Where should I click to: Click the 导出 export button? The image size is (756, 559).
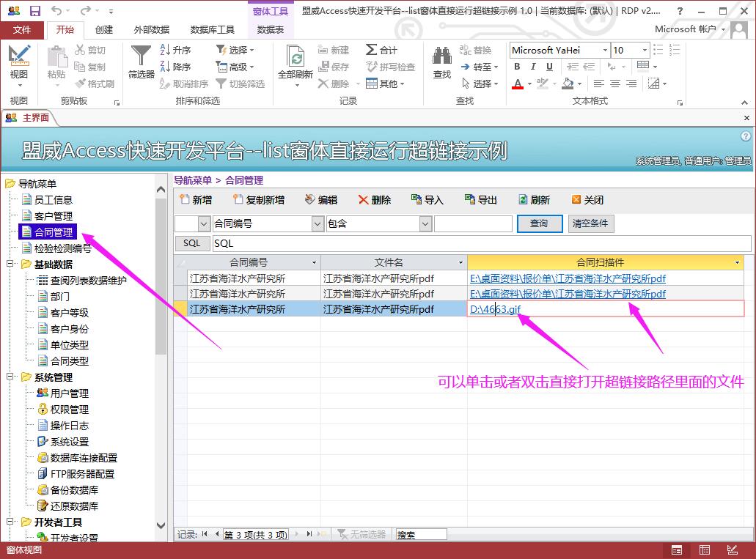tap(480, 200)
